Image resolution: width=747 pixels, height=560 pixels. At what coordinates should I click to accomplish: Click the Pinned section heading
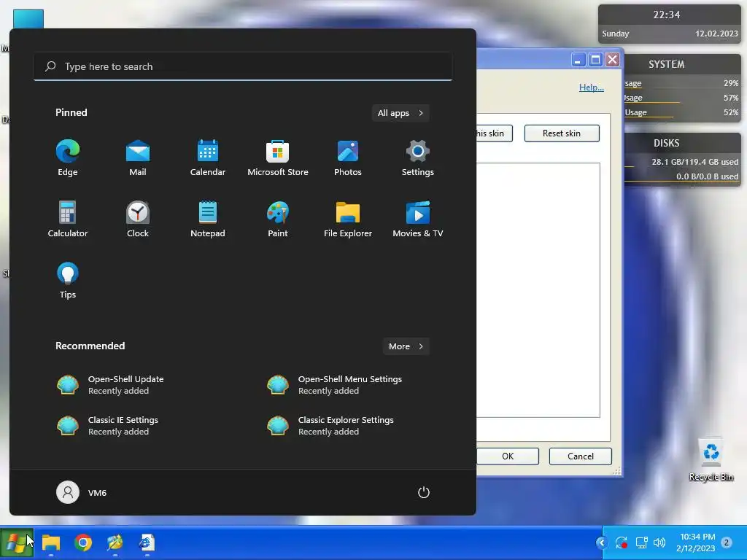71,112
